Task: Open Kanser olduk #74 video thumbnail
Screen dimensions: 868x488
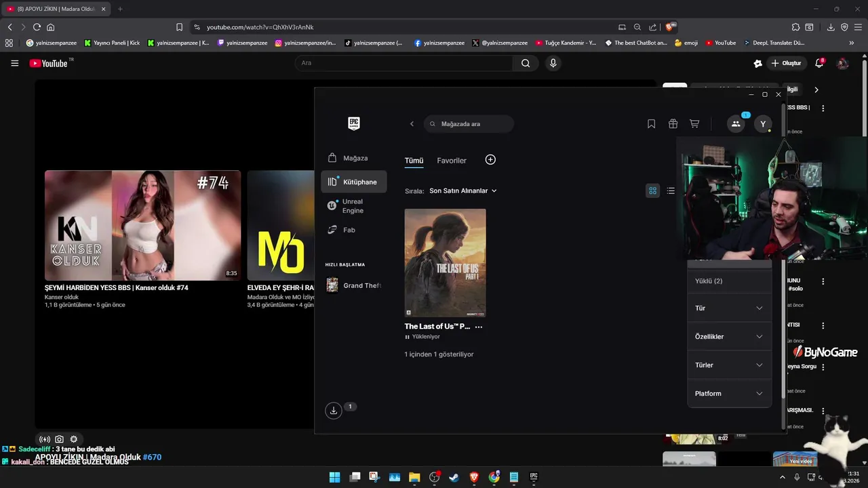Action: [x=142, y=225]
